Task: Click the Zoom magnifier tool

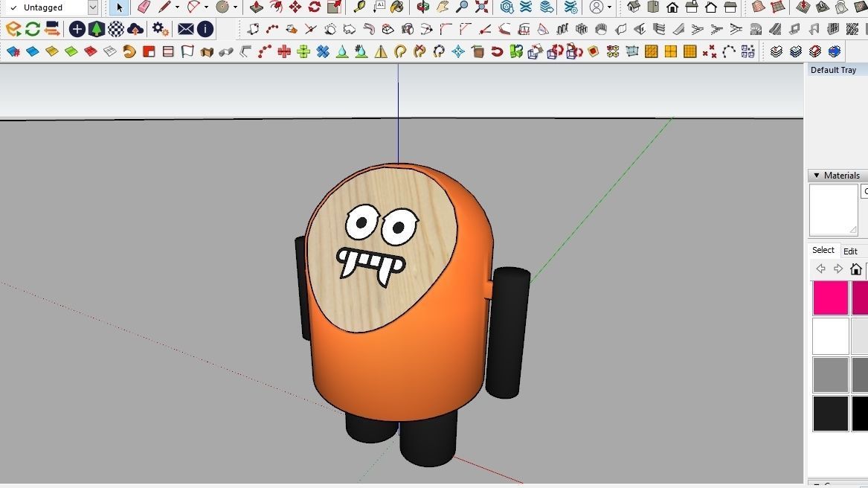Action: (x=462, y=7)
